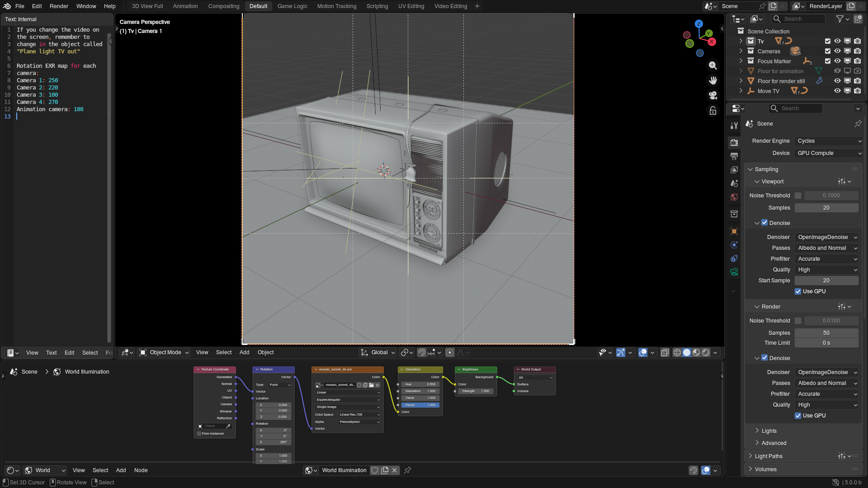Hide the Cameras collection in viewport
Screen dimensions: 868x488
[x=837, y=51]
